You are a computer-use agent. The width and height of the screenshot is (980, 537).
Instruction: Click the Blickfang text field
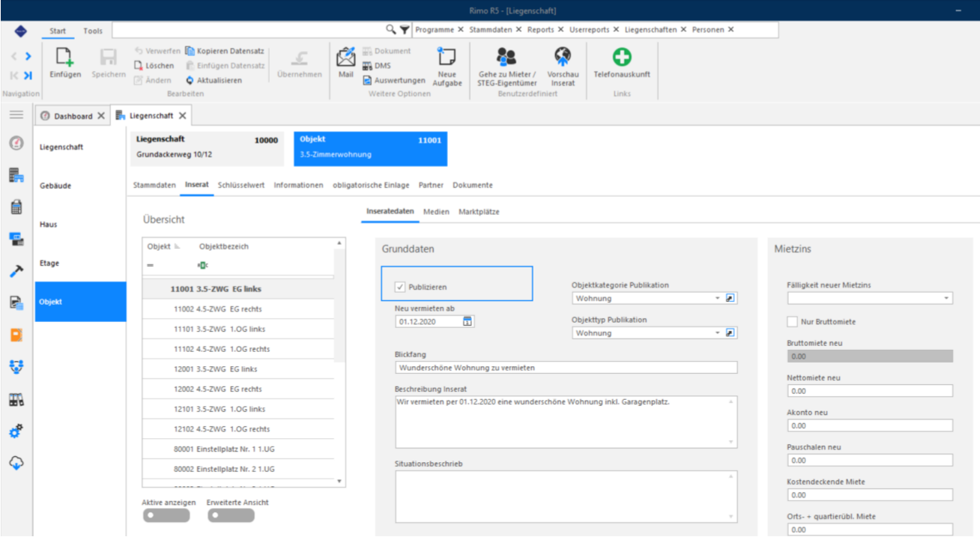[566, 368]
